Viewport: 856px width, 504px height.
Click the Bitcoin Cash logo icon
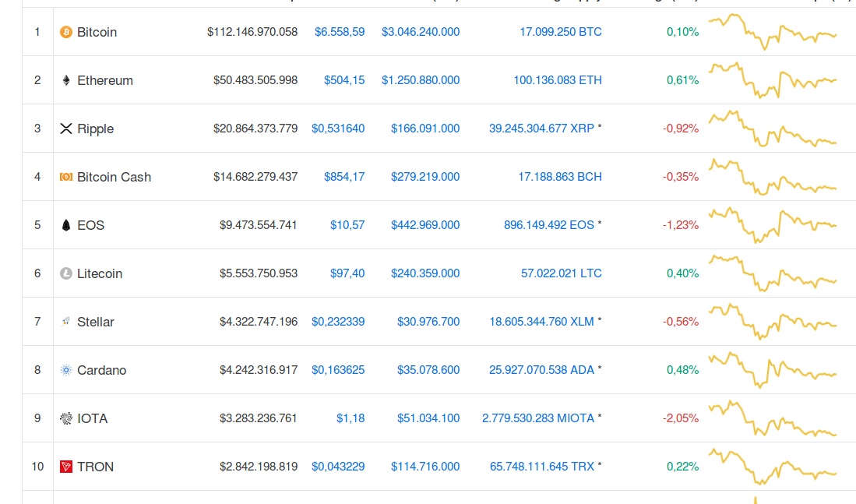[x=66, y=177]
